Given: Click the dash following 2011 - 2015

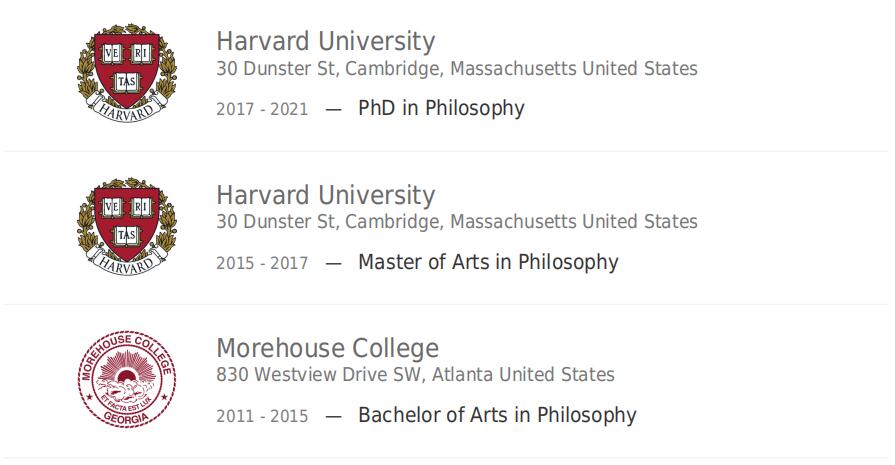Looking at the screenshot, I should pos(333,417).
